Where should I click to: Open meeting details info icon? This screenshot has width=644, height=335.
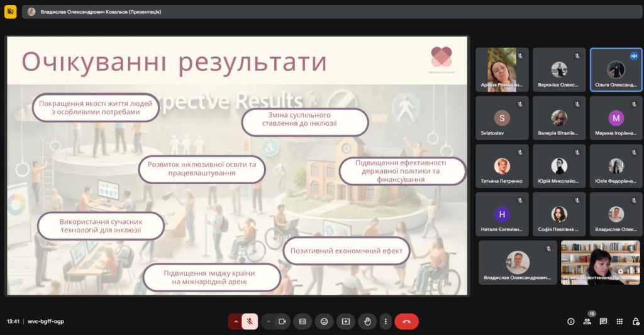click(x=571, y=321)
